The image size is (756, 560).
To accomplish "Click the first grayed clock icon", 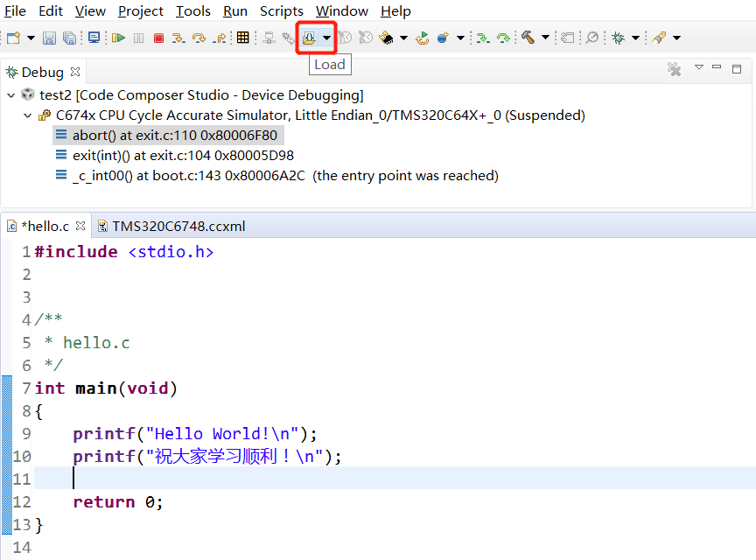I will pos(345,38).
